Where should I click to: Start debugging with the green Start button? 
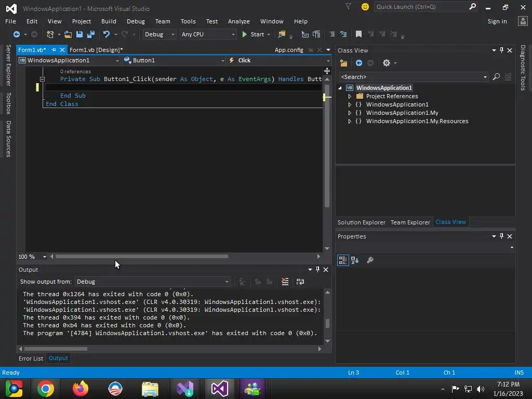(254, 34)
